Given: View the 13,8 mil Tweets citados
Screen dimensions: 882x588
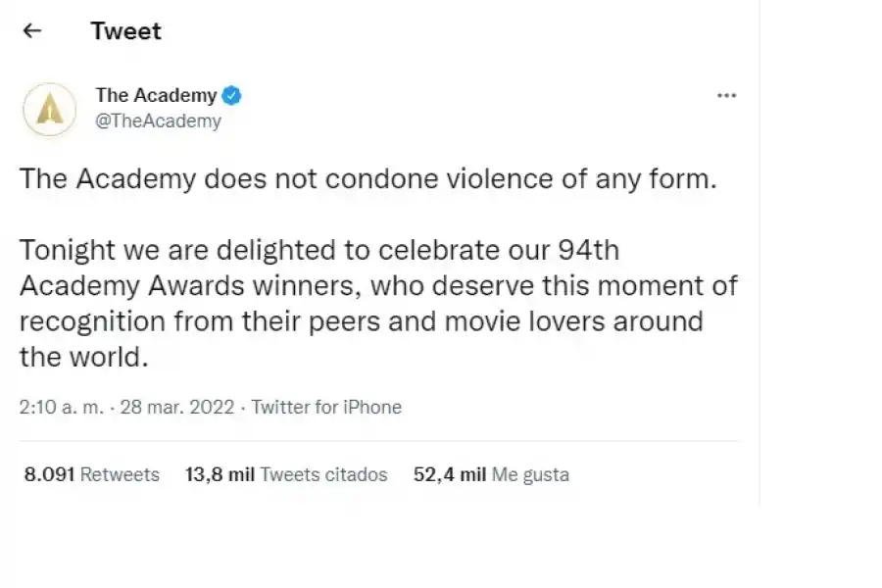Looking at the screenshot, I should 285,474.
